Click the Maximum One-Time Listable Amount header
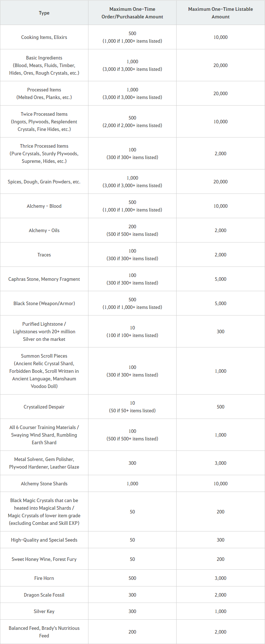This screenshot has width=265, height=644. coord(220,13)
